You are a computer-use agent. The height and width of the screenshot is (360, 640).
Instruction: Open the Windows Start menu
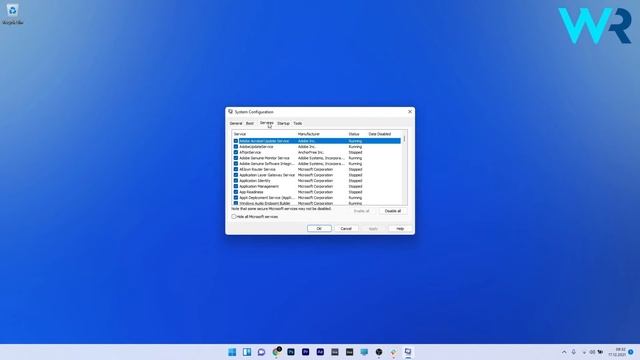[232, 352]
